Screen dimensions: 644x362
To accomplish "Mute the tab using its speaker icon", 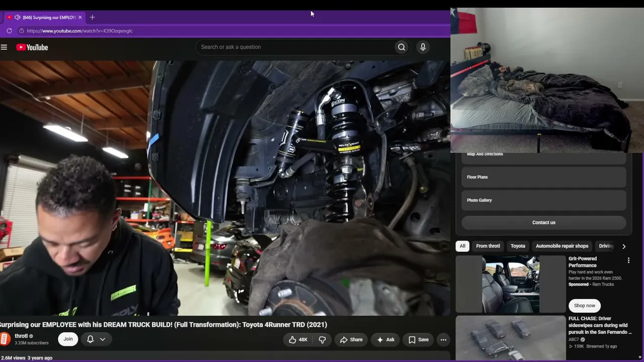I will (x=17, y=17).
